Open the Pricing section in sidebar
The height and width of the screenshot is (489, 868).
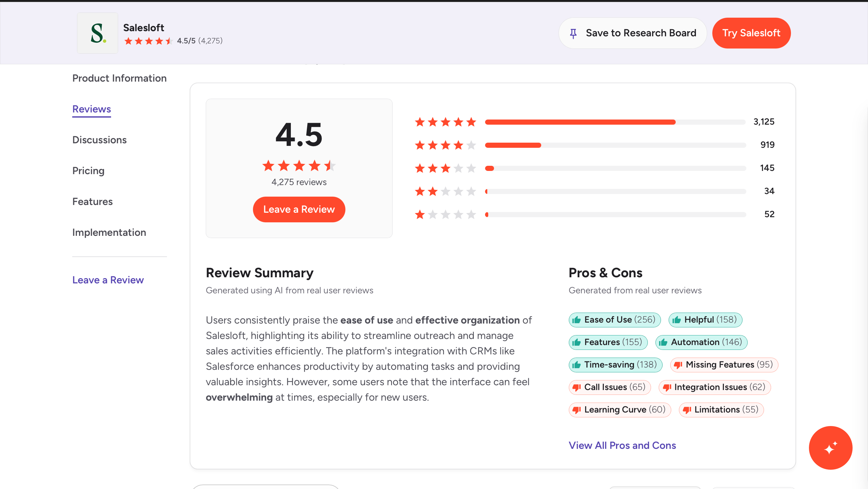click(x=88, y=171)
